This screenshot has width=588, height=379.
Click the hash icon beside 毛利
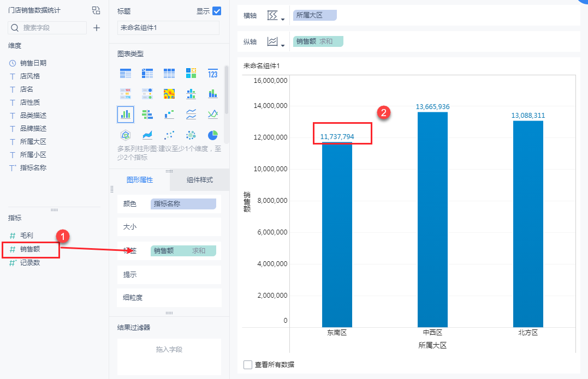(x=13, y=236)
